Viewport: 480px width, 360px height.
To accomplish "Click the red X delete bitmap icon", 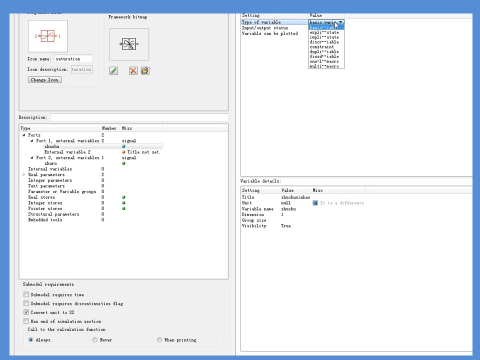I will 133,71.
